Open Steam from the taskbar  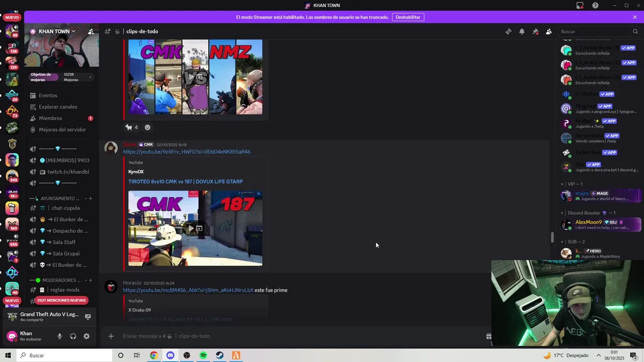(x=220, y=355)
